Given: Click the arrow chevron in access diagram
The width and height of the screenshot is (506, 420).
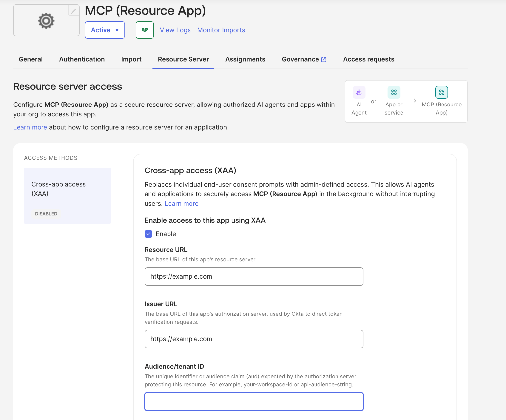Looking at the screenshot, I should click(415, 101).
